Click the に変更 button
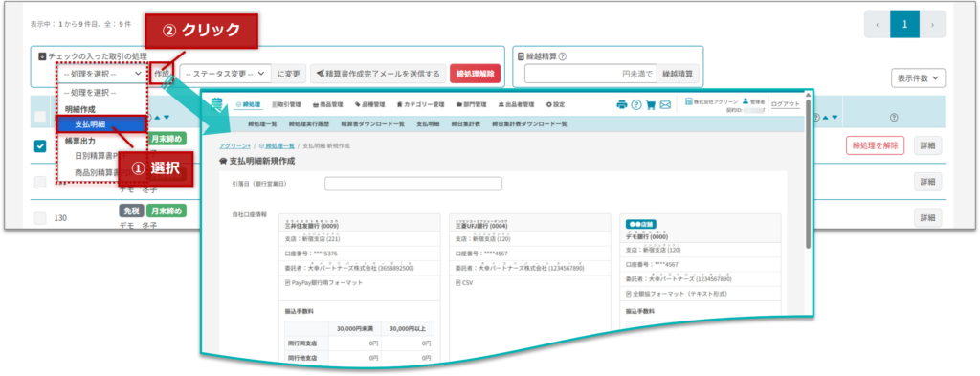This screenshot has width=980, height=376. coord(289,74)
